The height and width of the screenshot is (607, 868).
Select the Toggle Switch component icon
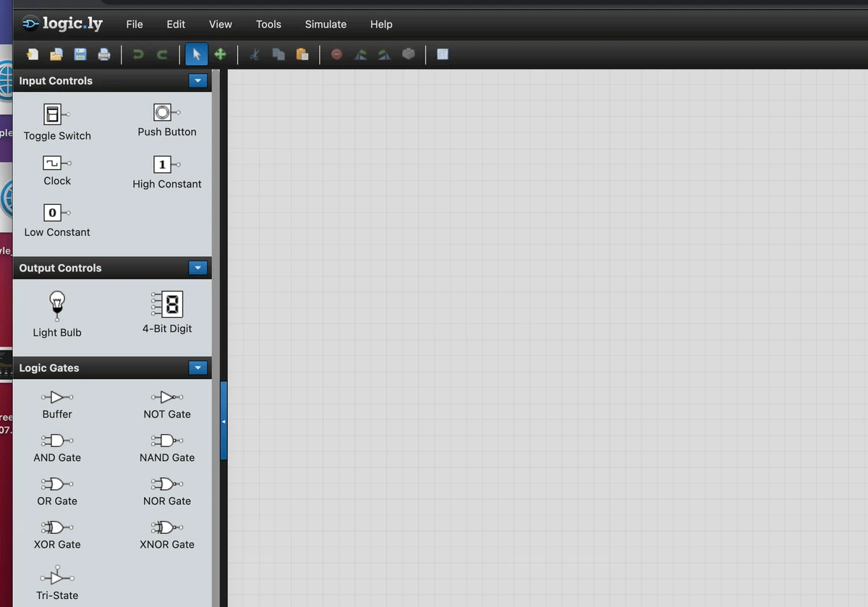[x=56, y=114]
